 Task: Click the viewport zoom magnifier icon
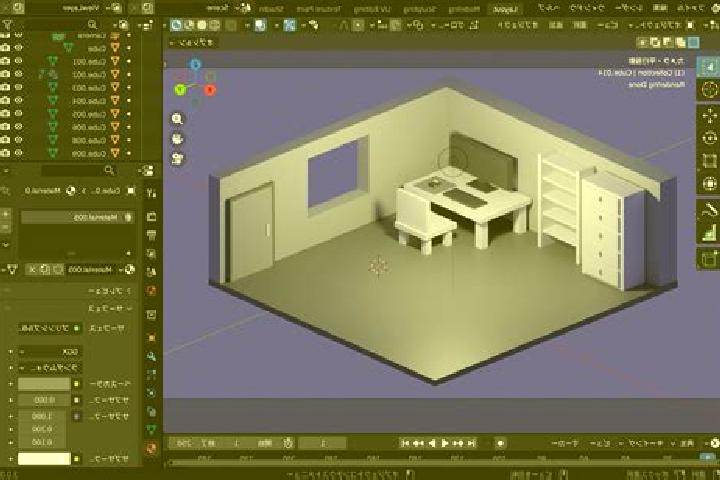tap(177, 119)
